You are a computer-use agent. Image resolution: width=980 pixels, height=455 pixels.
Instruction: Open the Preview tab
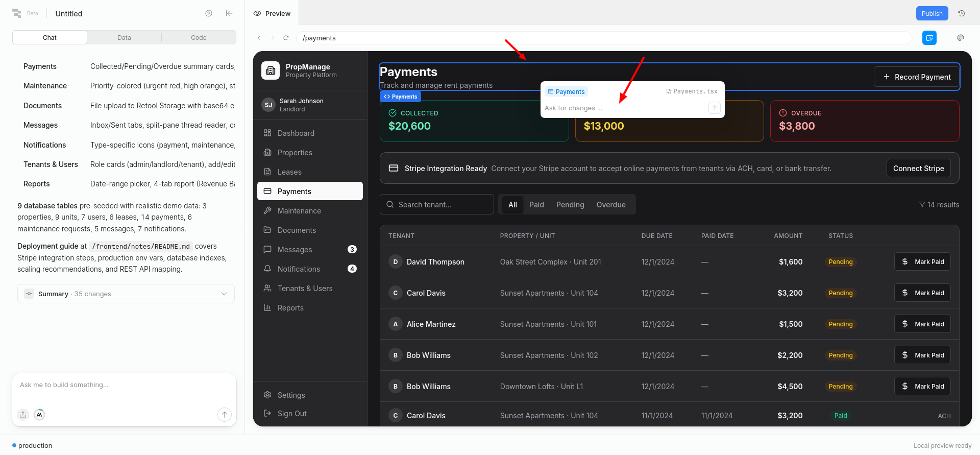click(272, 13)
